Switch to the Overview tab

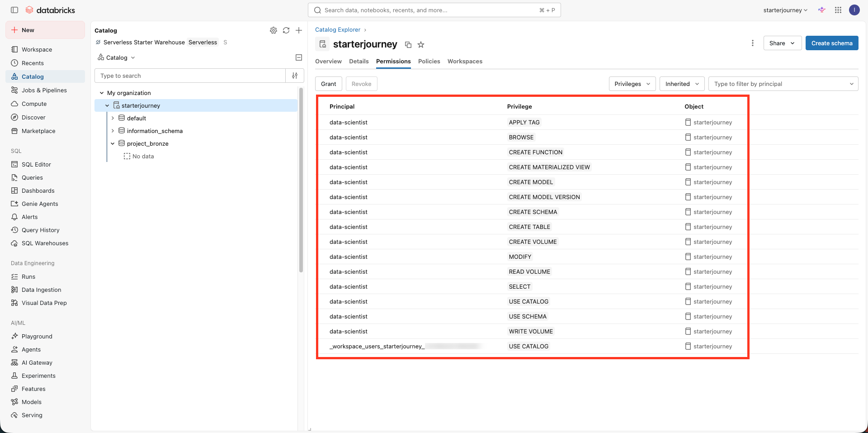328,61
